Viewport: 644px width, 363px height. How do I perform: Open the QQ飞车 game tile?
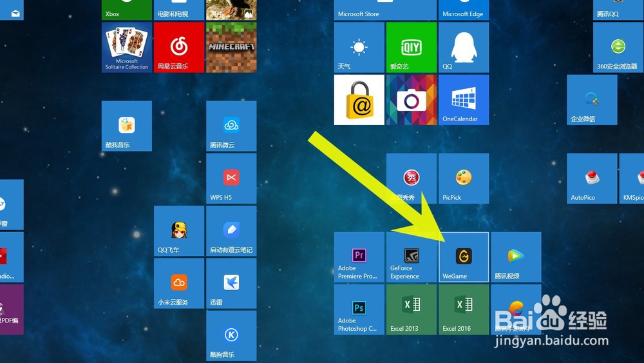[178, 231]
